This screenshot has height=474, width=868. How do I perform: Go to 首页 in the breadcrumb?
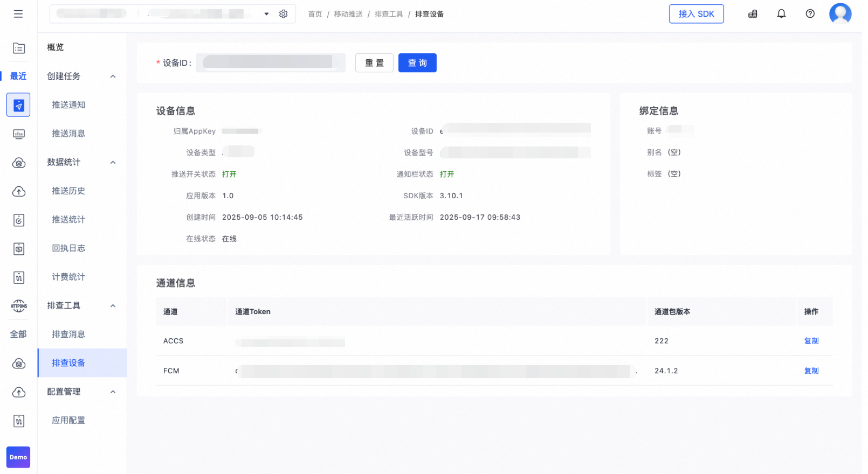click(315, 14)
